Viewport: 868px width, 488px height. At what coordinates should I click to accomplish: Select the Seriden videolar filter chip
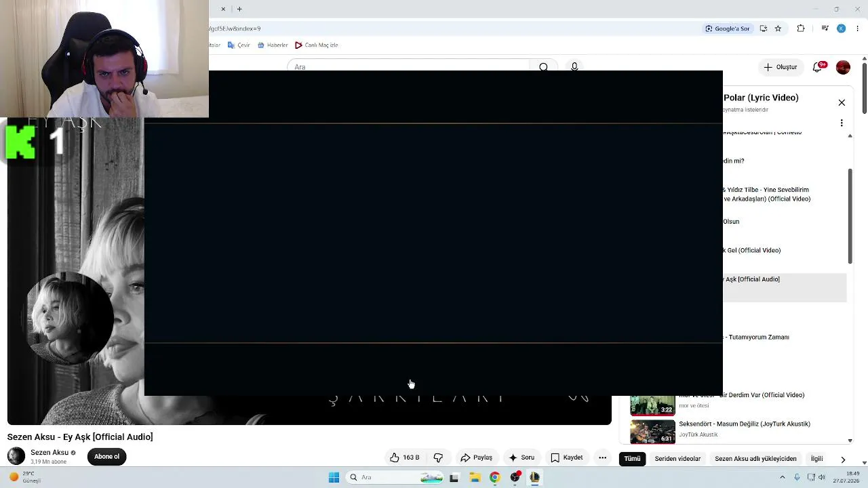point(677,459)
